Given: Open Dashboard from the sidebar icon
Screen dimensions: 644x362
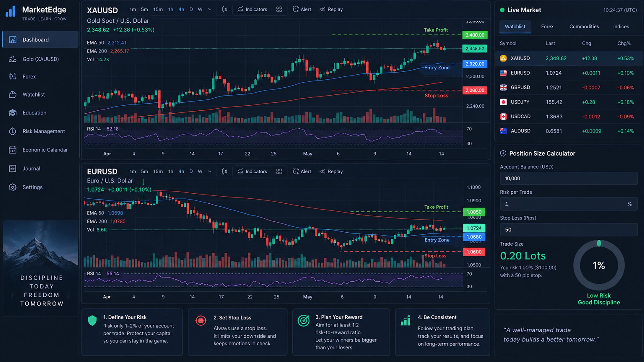Looking at the screenshot, I should click(x=13, y=39).
